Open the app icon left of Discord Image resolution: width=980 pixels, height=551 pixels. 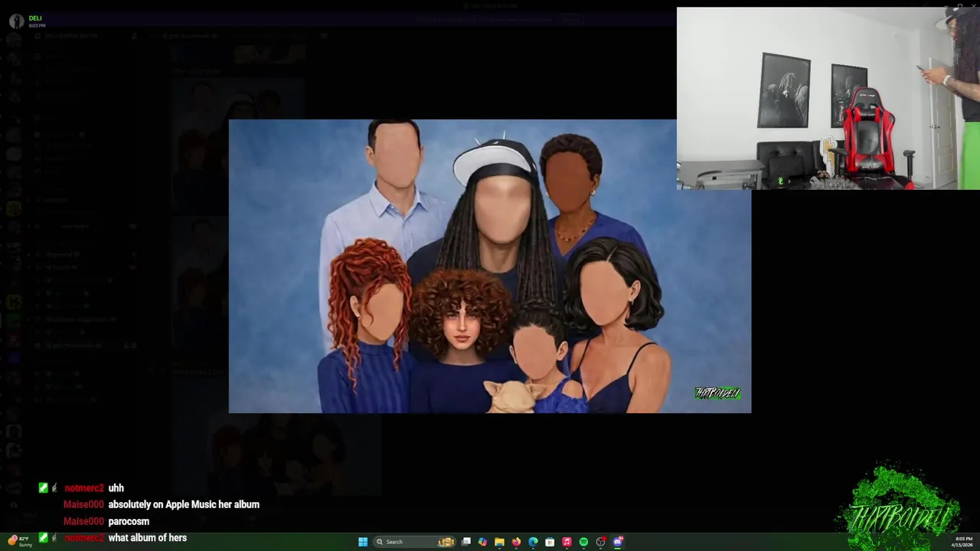[601, 542]
